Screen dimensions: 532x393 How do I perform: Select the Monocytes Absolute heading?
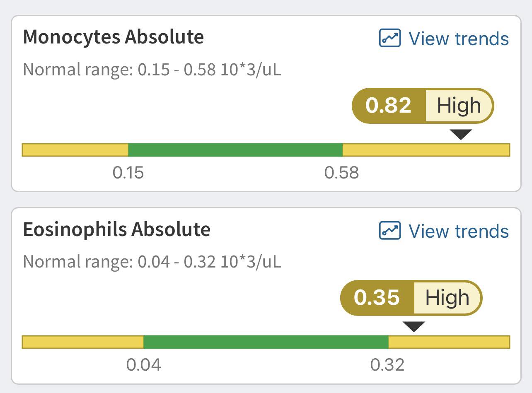pos(114,37)
